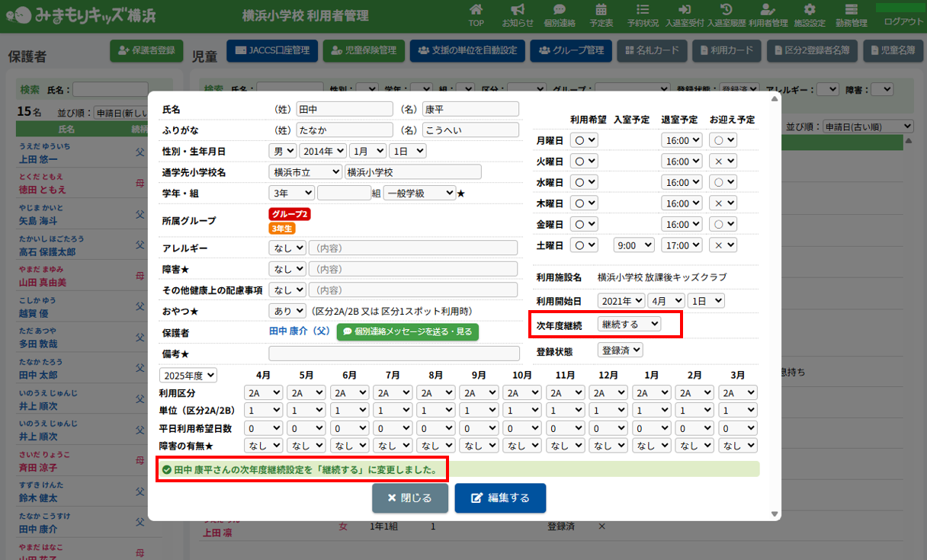
Task: Open Monday 退室予定 time dropdown
Action: pos(681,140)
